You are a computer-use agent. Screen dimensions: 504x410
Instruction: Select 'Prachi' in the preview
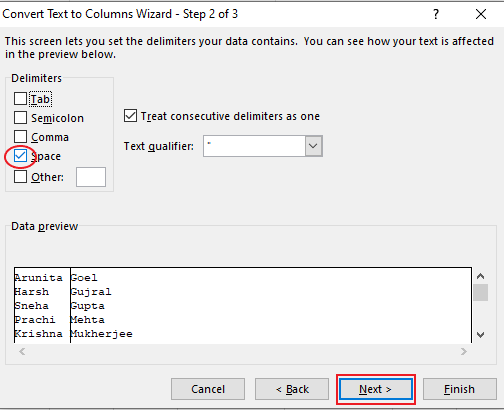tap(35, 320)
